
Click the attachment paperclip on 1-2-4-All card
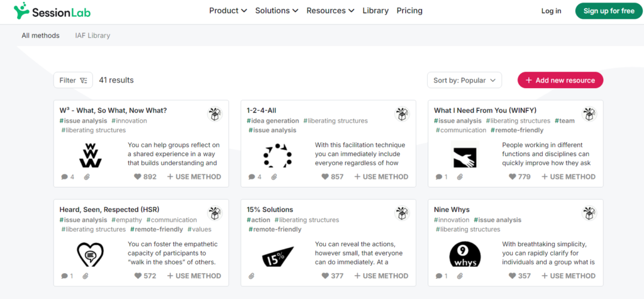274,177
